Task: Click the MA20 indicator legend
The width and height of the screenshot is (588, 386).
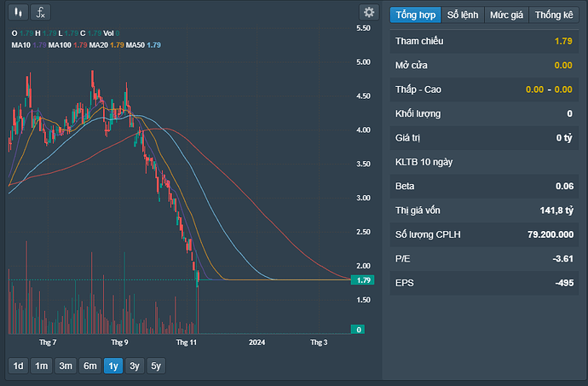Action: click(107, 44)
